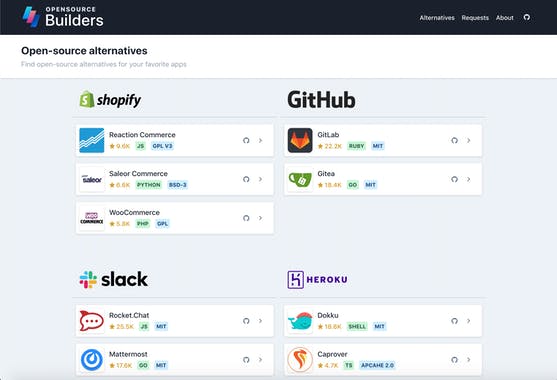This screenshot has width=557, height=380.
Task: Expand WooCommerce row chevron
Action: click(x=260, y=218)
